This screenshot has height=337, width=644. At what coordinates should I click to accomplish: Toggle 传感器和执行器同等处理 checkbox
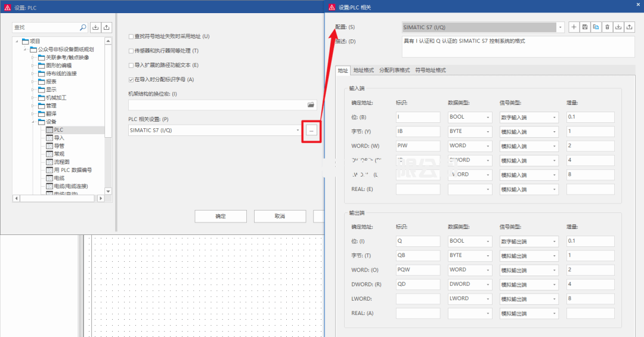131,51
